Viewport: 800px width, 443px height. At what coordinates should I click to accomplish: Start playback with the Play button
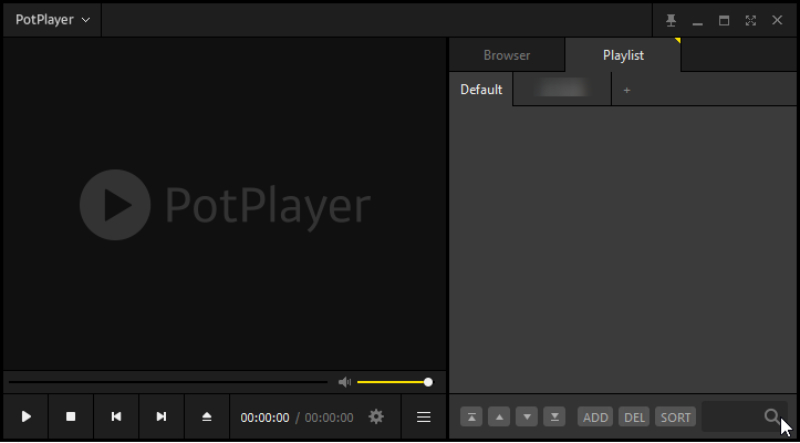point(26,416)
